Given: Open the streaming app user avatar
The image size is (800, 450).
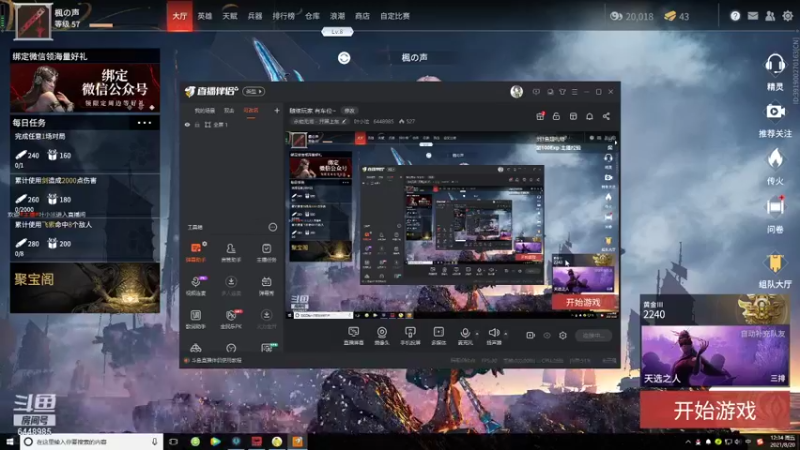Looking at the screenshot, I should click(516, 92).
